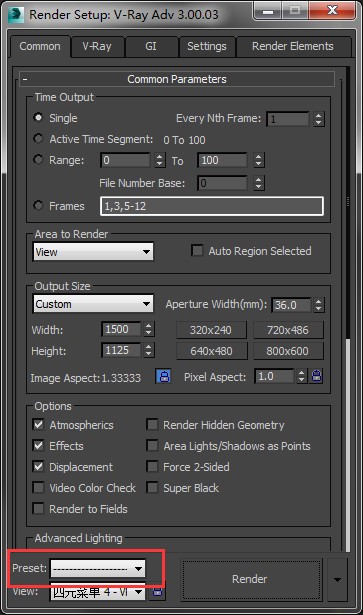The height and width of the screenshot is (615, 363).
Task: Enable Auto Region Selected checkbox
Action: pos(197,251)
